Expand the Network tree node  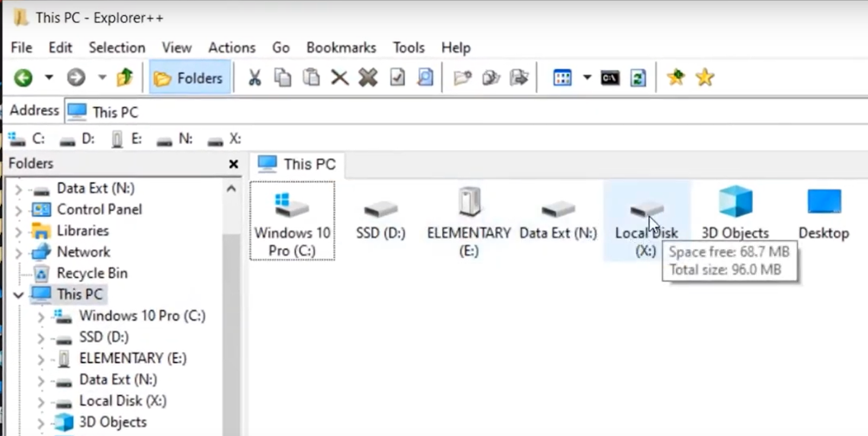18,253
